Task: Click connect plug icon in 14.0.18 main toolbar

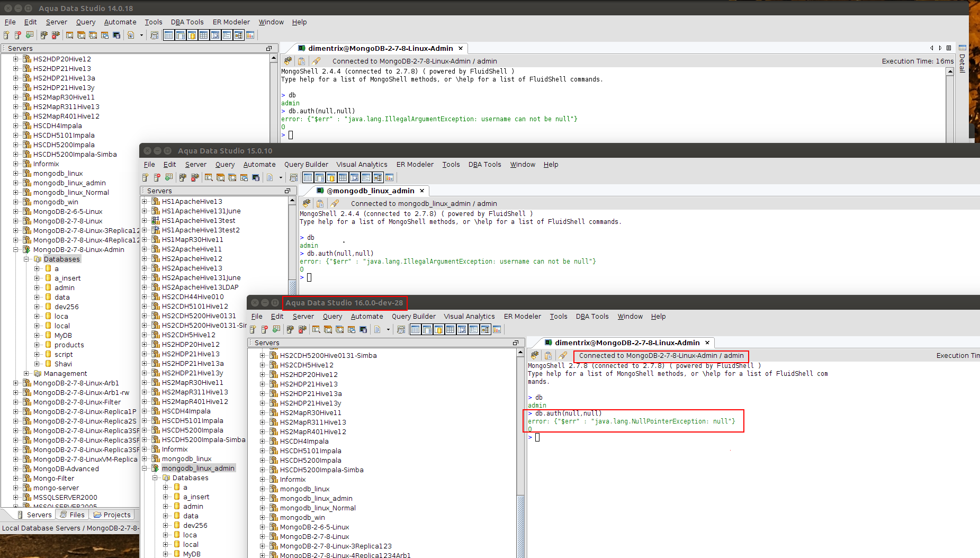Action: pos(44,35)
